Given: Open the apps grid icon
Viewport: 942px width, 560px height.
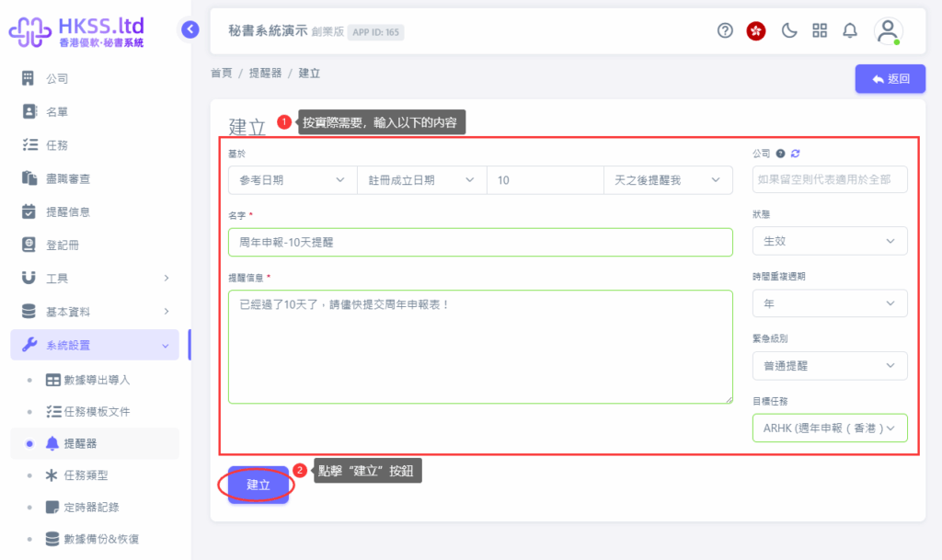Looking at the screenshot, I should [x=820, y=30].
